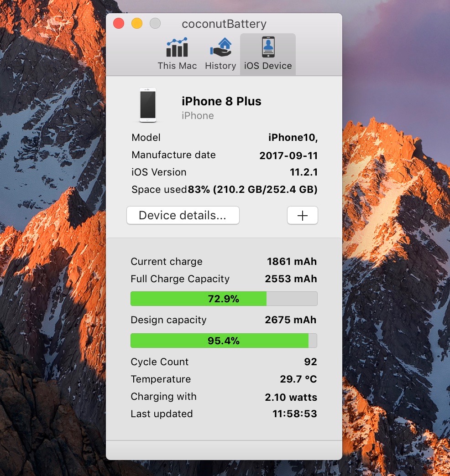
Task: Close the coconutBattery window with red button
Action: 119,23
